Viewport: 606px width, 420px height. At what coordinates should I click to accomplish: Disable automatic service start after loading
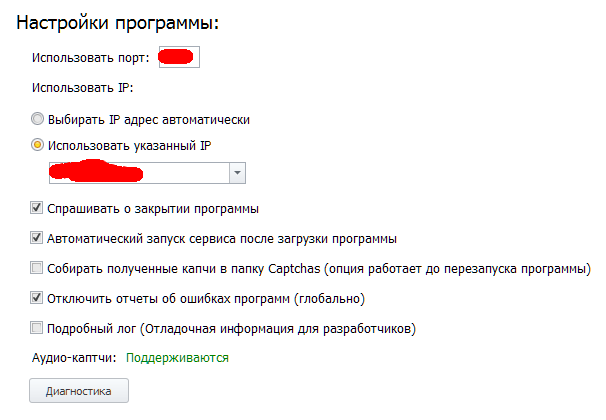click(37, 239)
